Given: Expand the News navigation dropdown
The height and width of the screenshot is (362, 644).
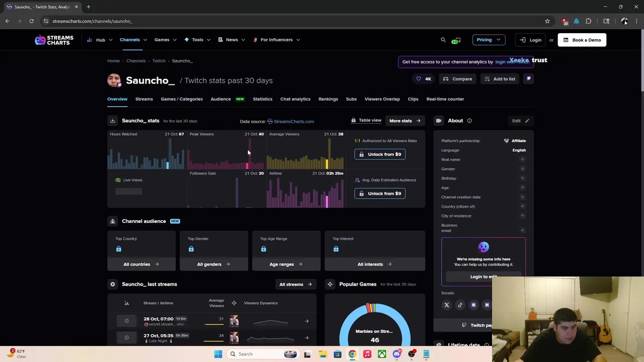Looking at the screenshot, I should click(231, 40).
